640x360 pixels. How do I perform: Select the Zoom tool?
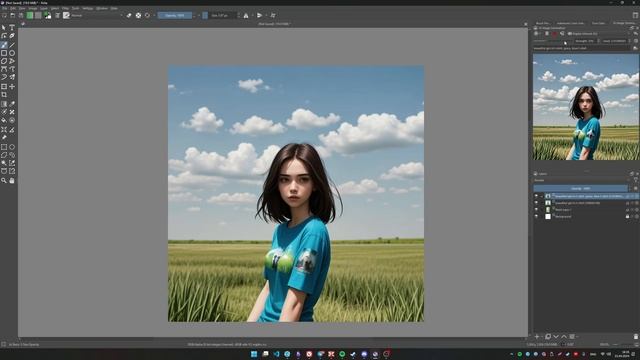click(x=4, y=180)
